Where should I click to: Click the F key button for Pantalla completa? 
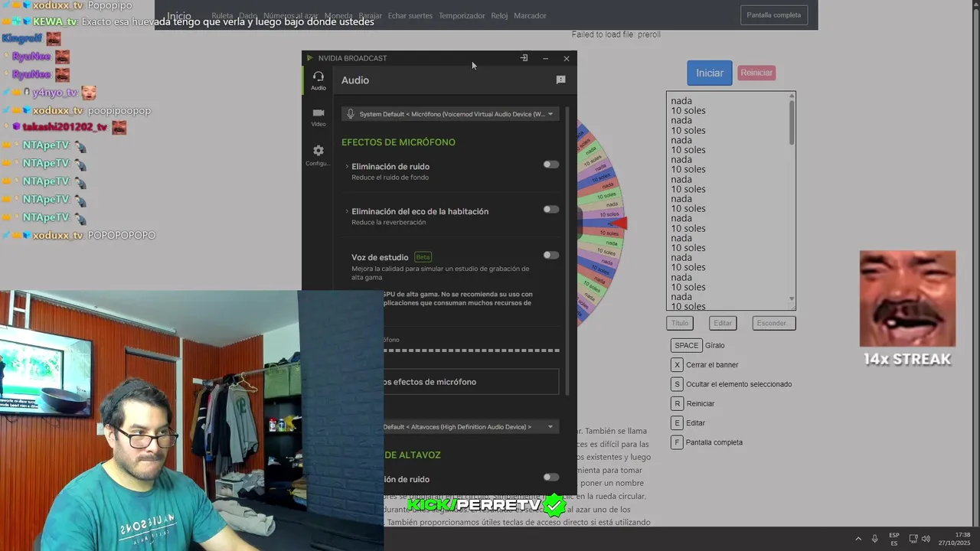coord(677,442)
